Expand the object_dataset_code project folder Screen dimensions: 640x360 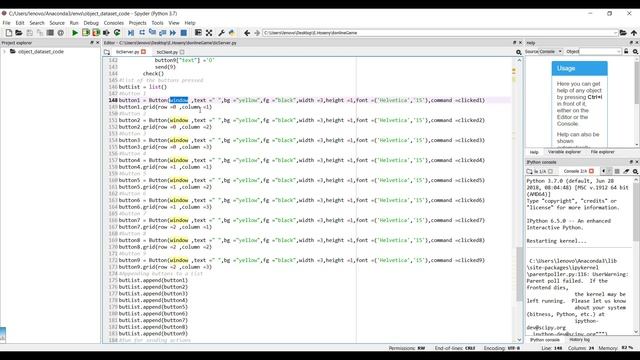tap(4, 51)
